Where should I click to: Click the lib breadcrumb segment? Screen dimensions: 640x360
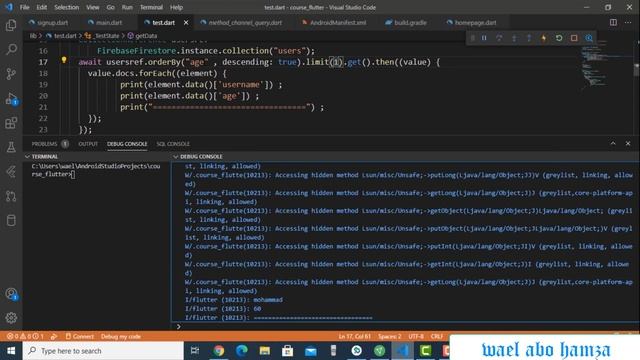[33, 36]
